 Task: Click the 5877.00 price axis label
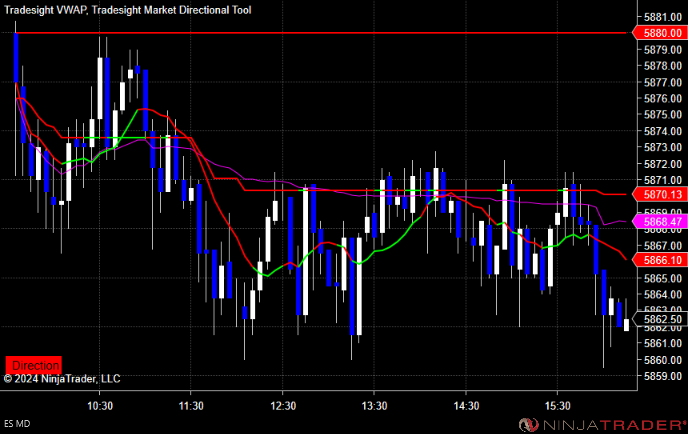pos(663,82)
